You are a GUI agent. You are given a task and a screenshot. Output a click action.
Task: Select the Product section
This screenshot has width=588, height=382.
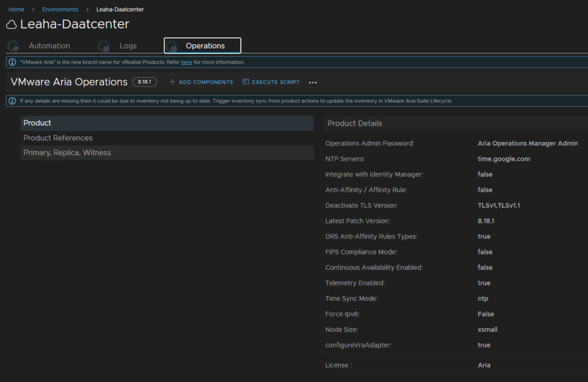[x=167, y=123]
